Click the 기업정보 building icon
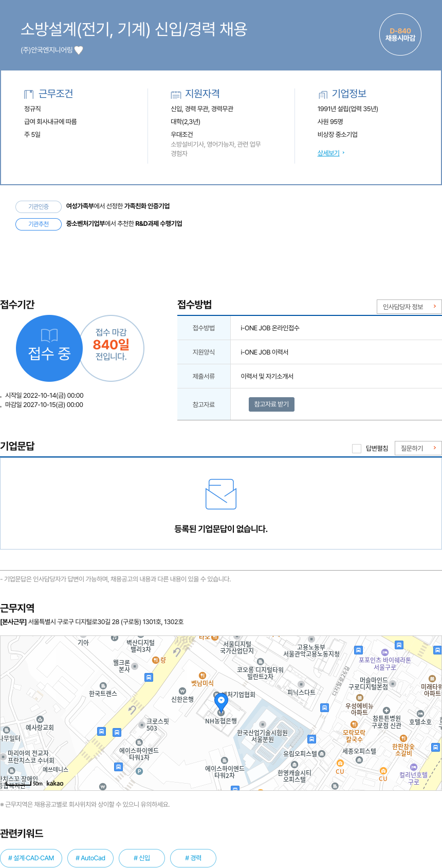Screen dimensions: 442x868 click(323, 94)
